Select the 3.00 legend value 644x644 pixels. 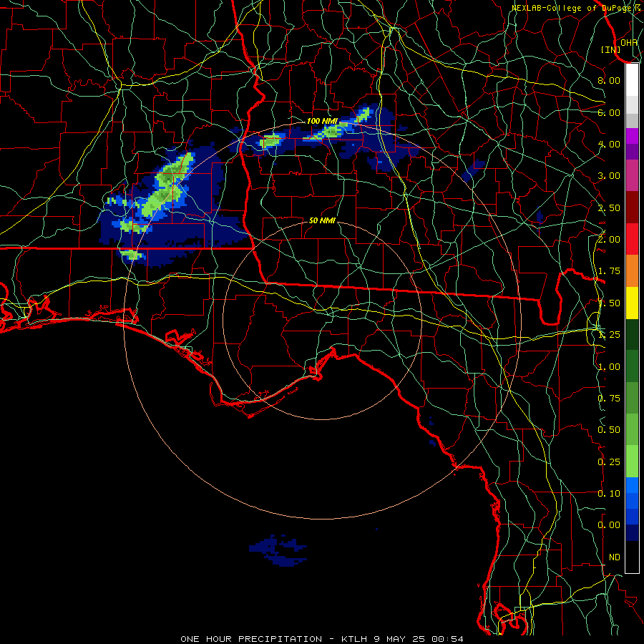(x=609, y=176)
